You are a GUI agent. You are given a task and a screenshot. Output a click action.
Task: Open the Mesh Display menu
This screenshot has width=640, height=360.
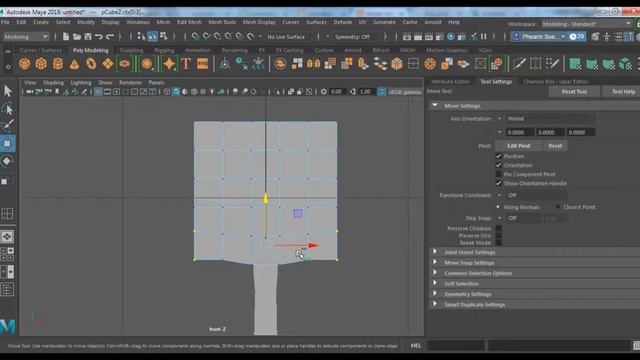point(259,22)
